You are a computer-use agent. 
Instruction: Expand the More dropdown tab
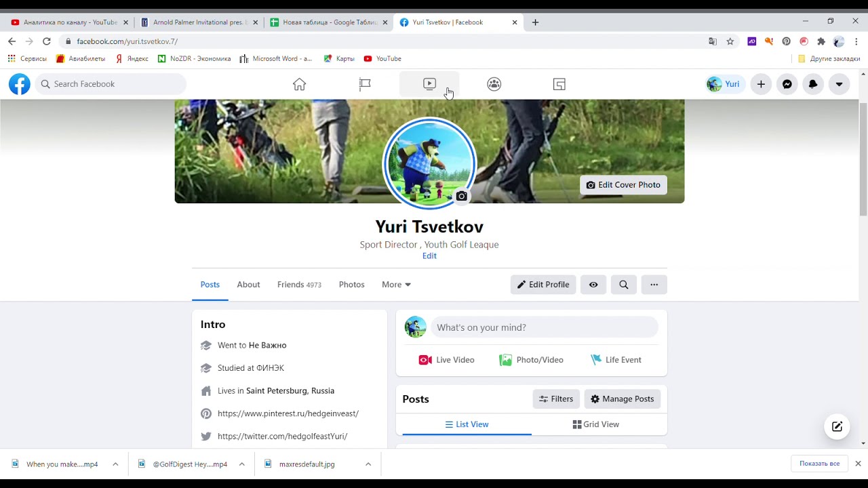coord(397,285)
